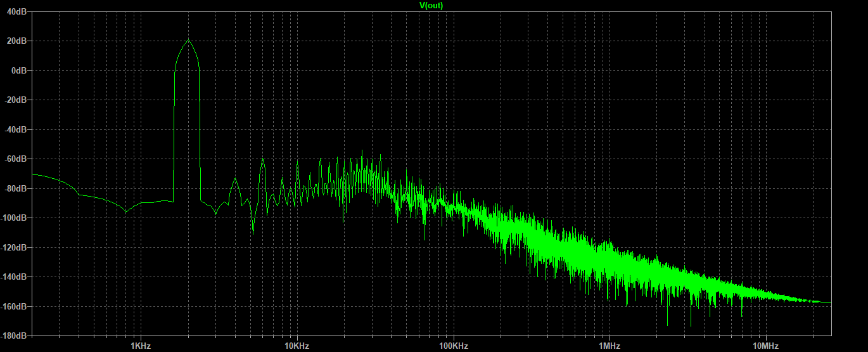Click the 40dB axis label
868x352 pixels.
[x=17, y=11]
